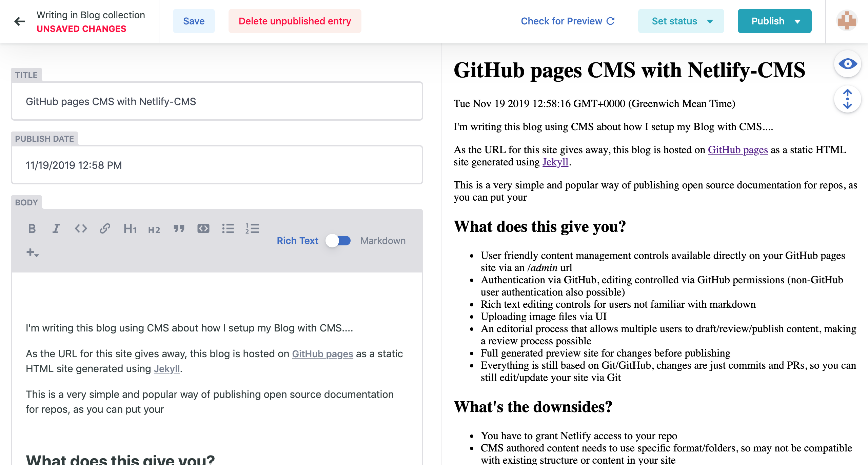Toggle the preview pane with the eye icon
Viewport: 868px width, 465px height.
(x=848, y=64)
